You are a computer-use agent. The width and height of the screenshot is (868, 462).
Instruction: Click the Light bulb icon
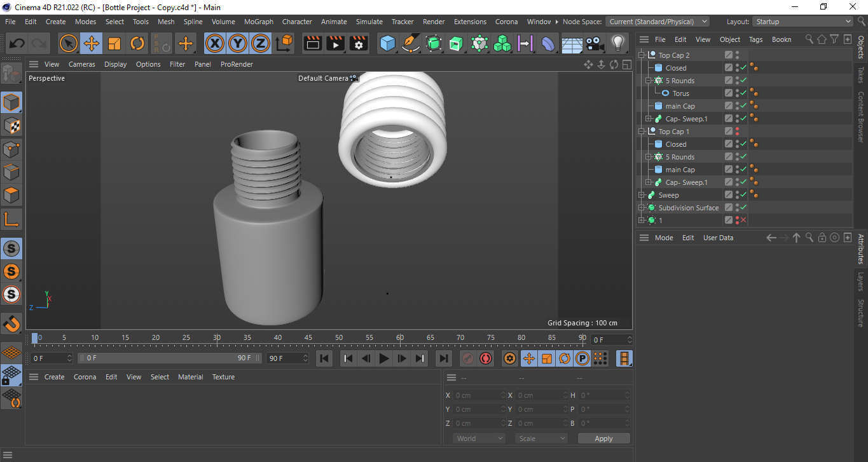click(617, 44)
